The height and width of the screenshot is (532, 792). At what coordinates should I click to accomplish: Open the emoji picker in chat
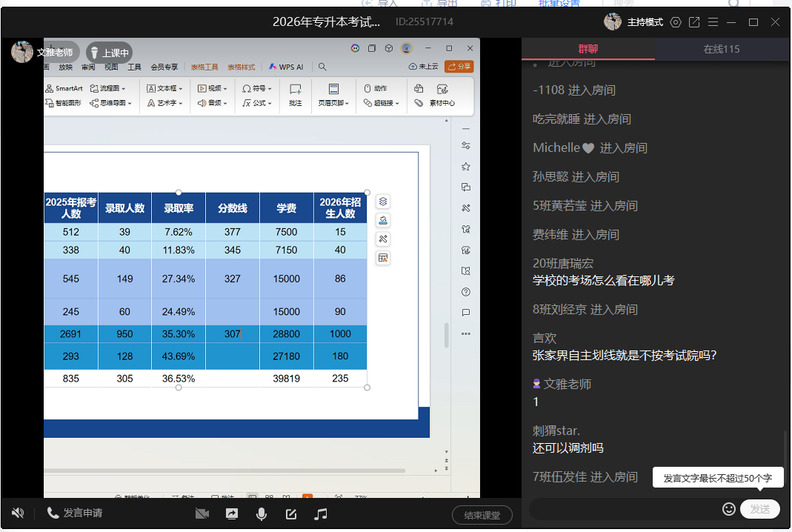point(729,510)
